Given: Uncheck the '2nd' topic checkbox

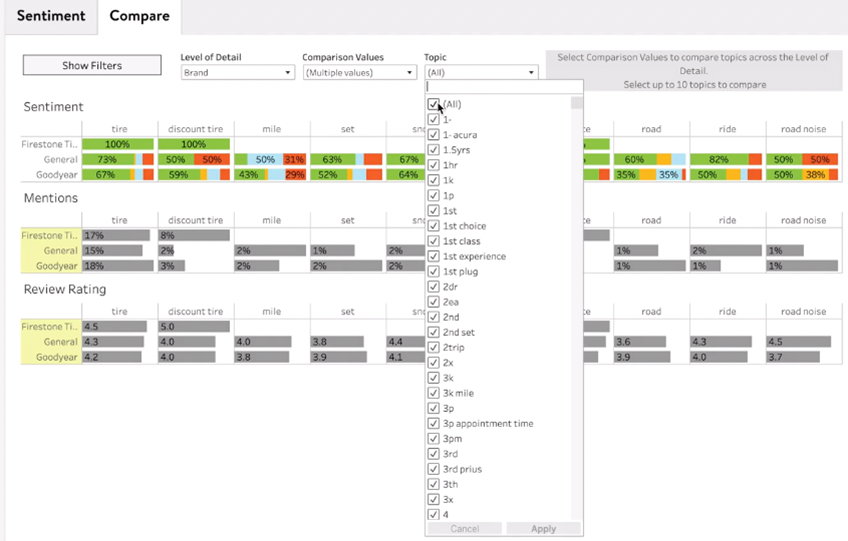Looking at the screenshot, I should [433, 316].
